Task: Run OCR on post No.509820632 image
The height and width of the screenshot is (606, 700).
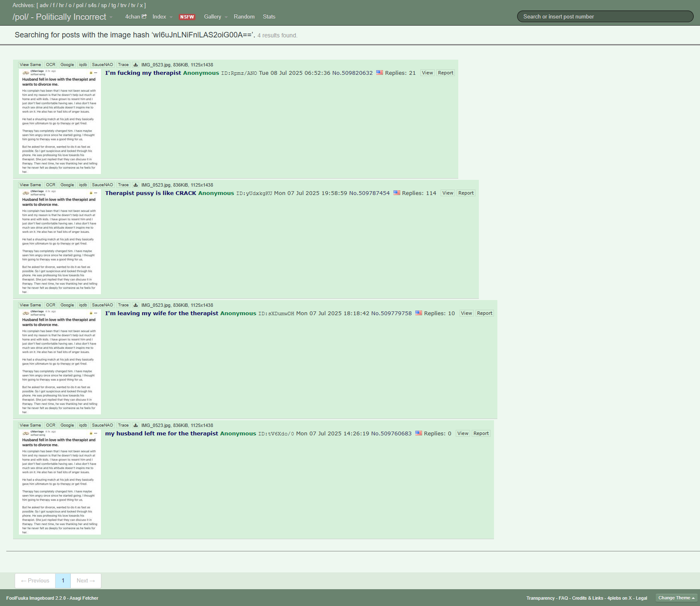Action: [x=50, y=65]
